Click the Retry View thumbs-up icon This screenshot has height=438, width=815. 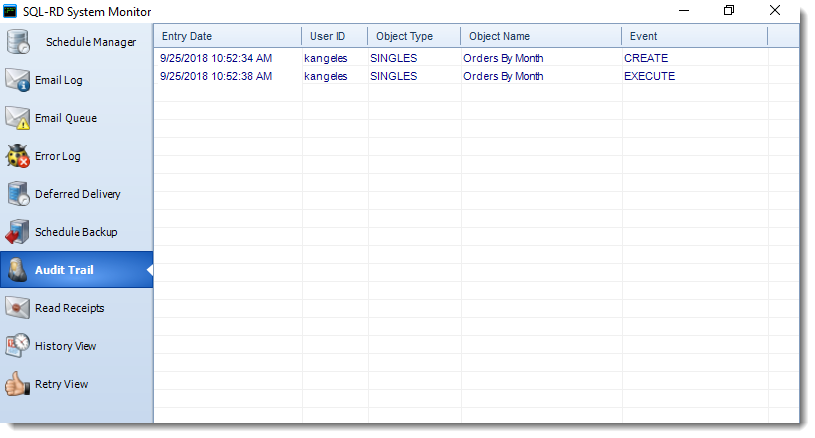18,384
